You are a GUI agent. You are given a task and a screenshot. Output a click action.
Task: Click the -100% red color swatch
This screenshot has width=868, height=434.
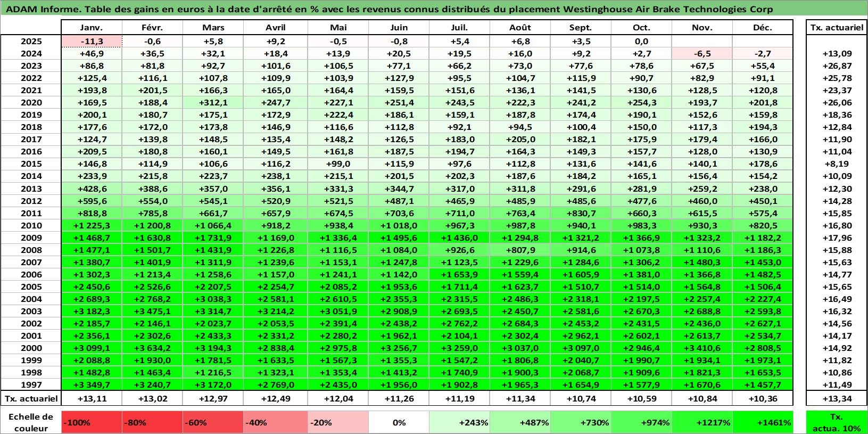click(92, 422)
